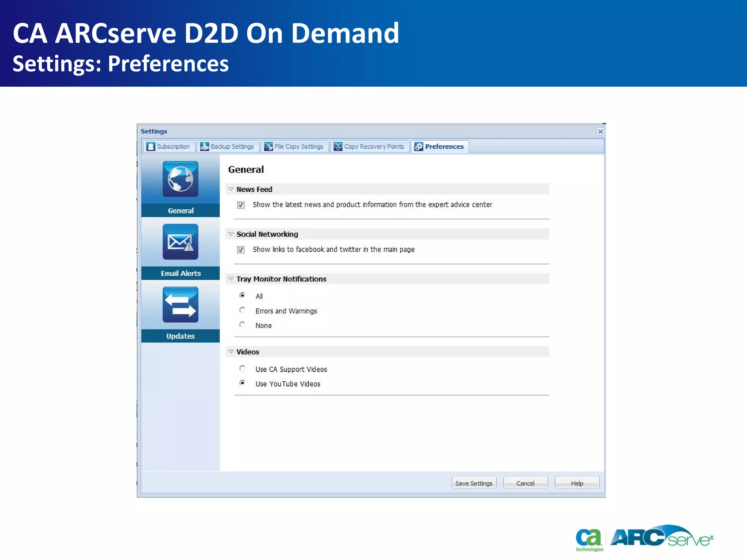The image size is (747, 560).
Task: Click the news feed description text
Action: [x=372, y=205]
